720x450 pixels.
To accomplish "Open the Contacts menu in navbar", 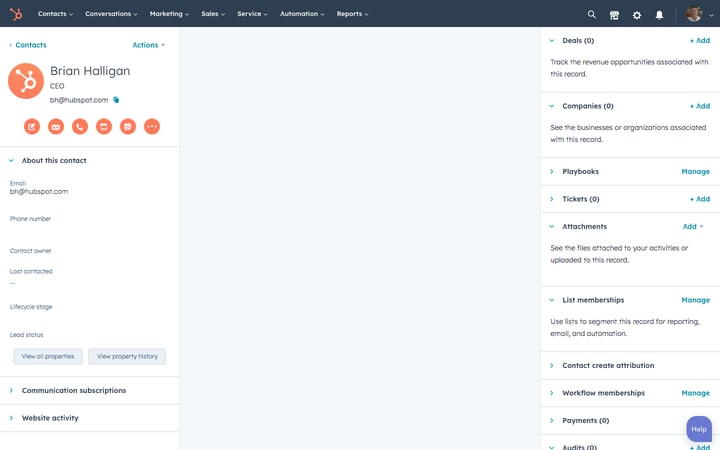I will click(55, 14).
